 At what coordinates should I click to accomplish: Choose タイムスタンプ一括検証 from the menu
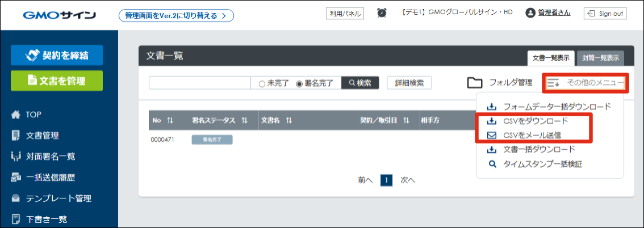(542, 164)
